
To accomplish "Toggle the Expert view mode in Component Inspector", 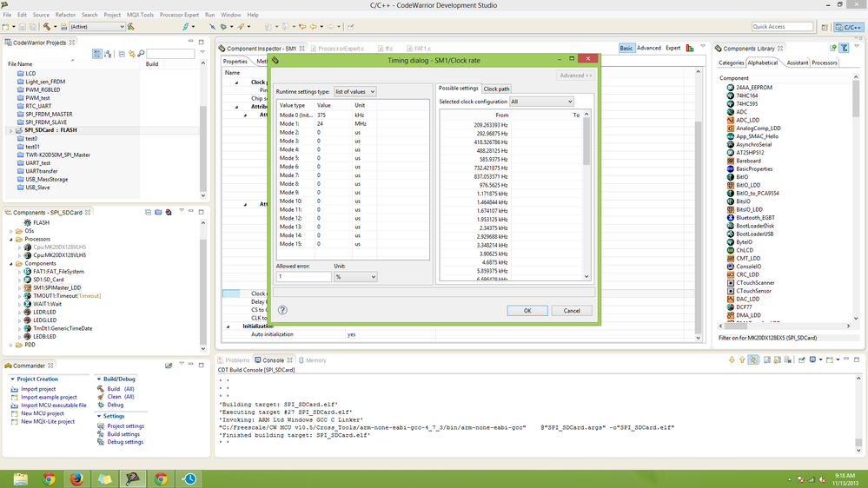I will (x=673, y=48).
